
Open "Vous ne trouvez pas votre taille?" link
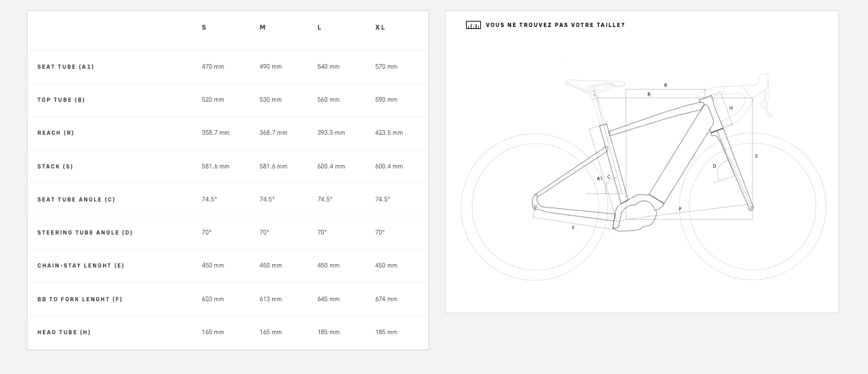tap(555, 25)
